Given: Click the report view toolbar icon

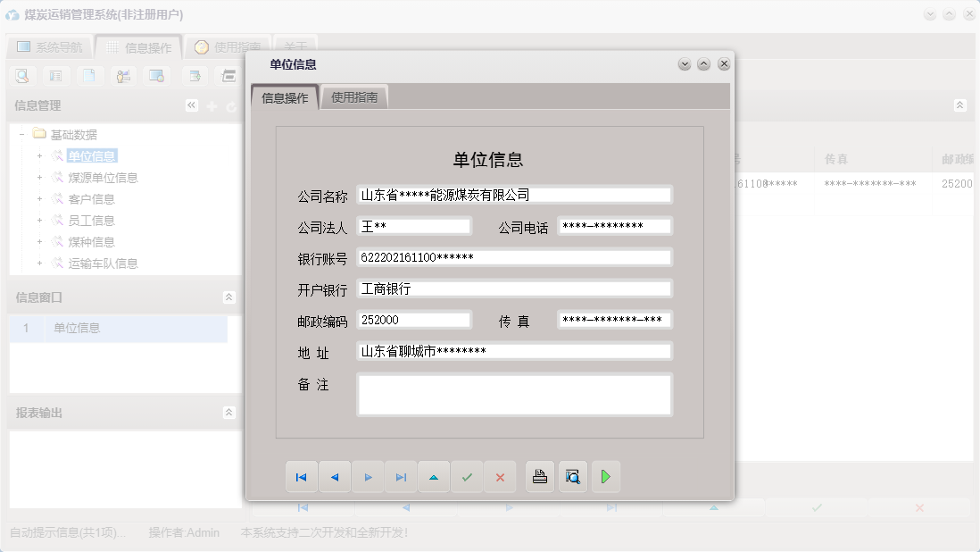Looking at the screenshot, I should pyautogui.click(x=55, y=76).
